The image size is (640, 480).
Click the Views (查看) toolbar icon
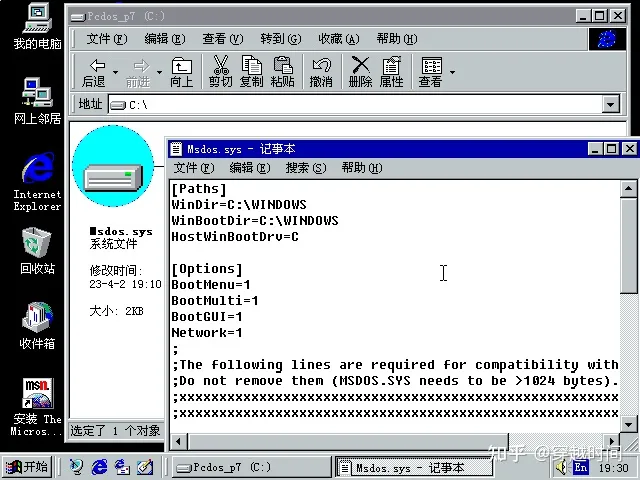[x=431, y=72]
